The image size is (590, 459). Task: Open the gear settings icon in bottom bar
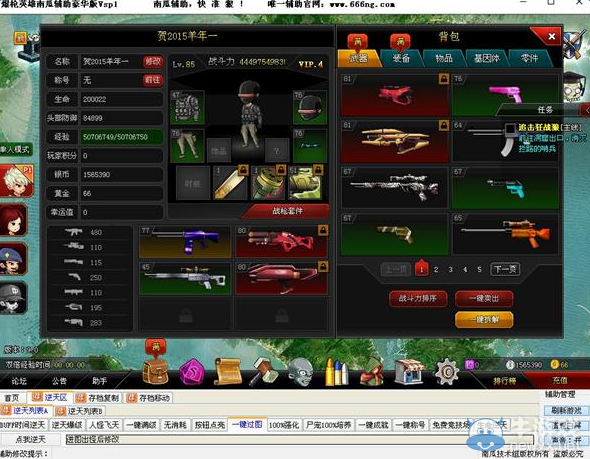(x=447, y=371)
